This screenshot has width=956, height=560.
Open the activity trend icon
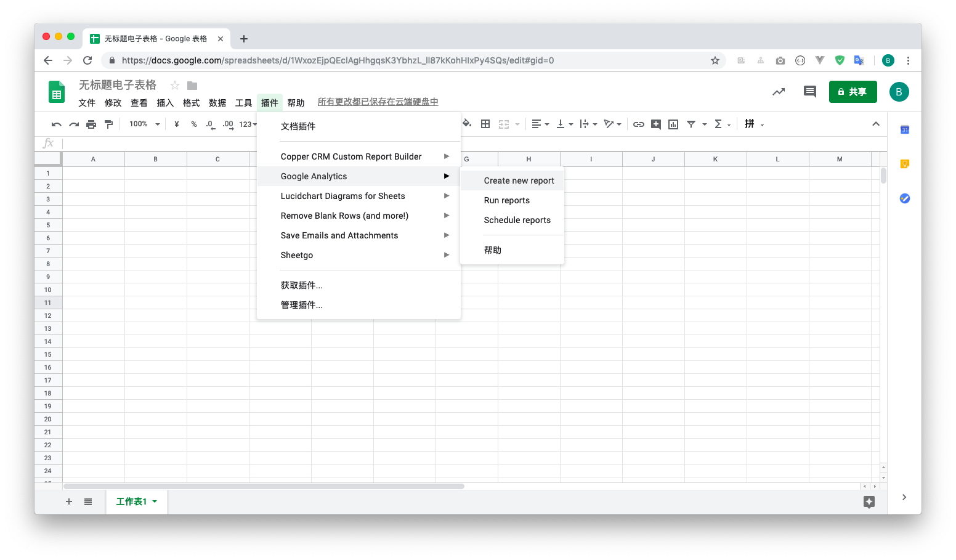[779, 92]
